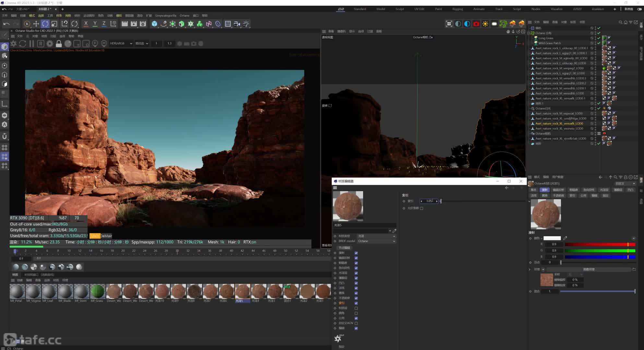
Task: Click the white diffuse color swatch
Action: point(552,238)
